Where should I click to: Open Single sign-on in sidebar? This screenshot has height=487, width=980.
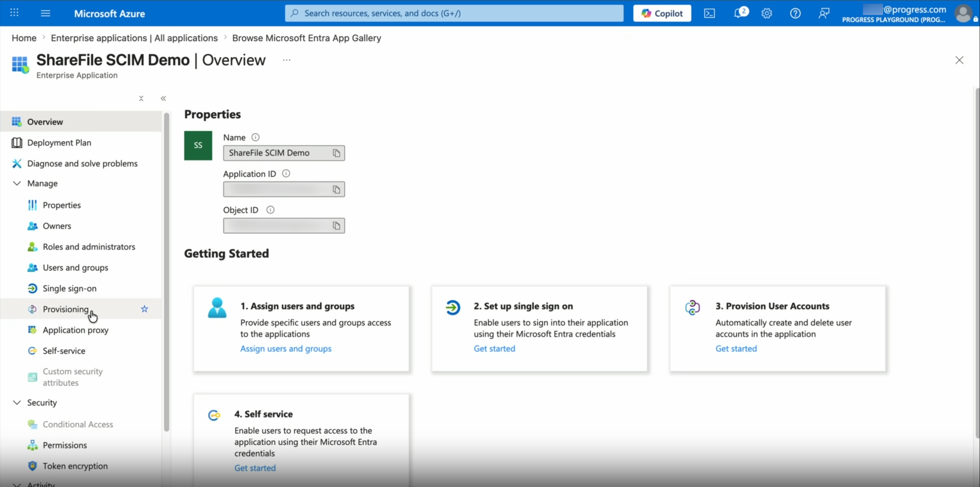(x=81, y=288)
